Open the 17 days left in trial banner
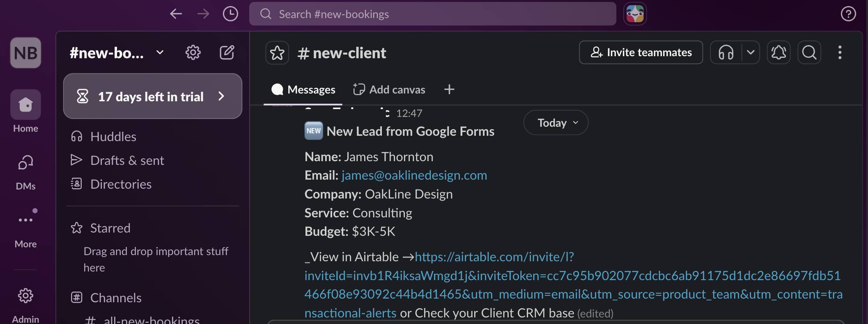This screenshot has width=868, height=324. click(x=153, y=96)
